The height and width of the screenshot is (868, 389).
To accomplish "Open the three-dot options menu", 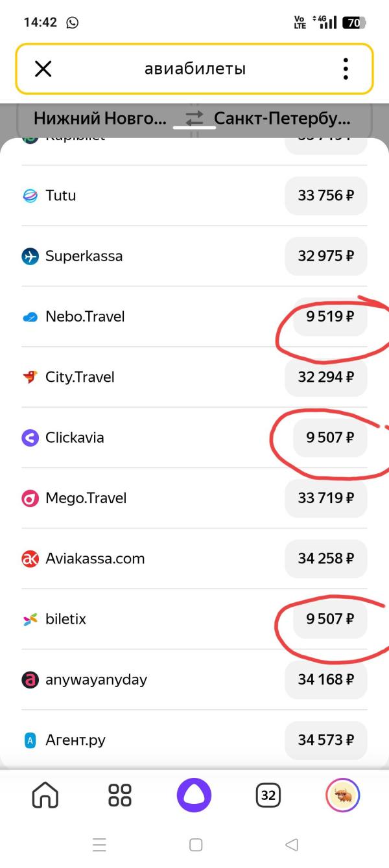I will pos(346,69).
